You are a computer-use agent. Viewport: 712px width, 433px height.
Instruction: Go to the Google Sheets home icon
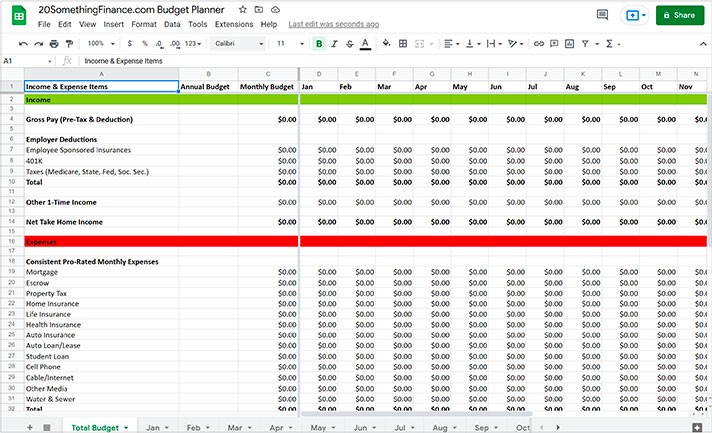pos(19,16)
